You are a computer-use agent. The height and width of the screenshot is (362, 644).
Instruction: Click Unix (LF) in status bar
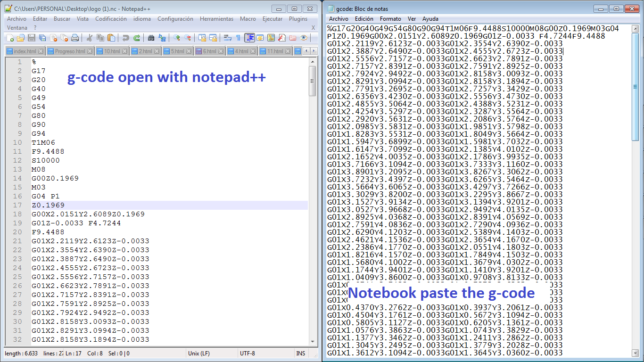199,354
